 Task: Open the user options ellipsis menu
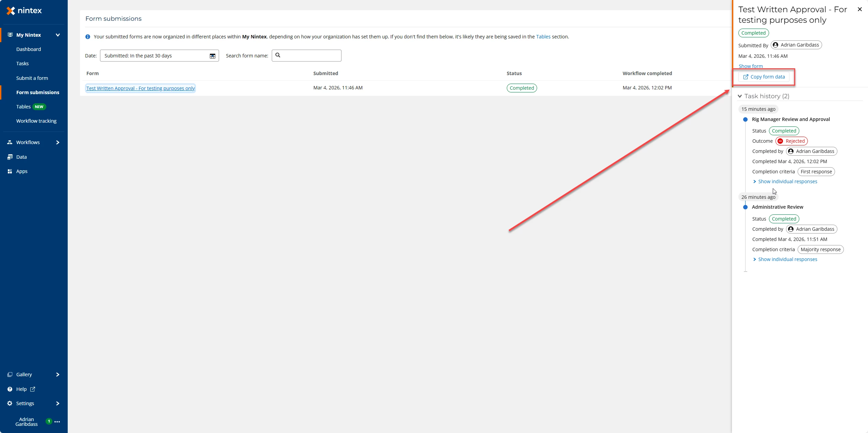point(57,422)
